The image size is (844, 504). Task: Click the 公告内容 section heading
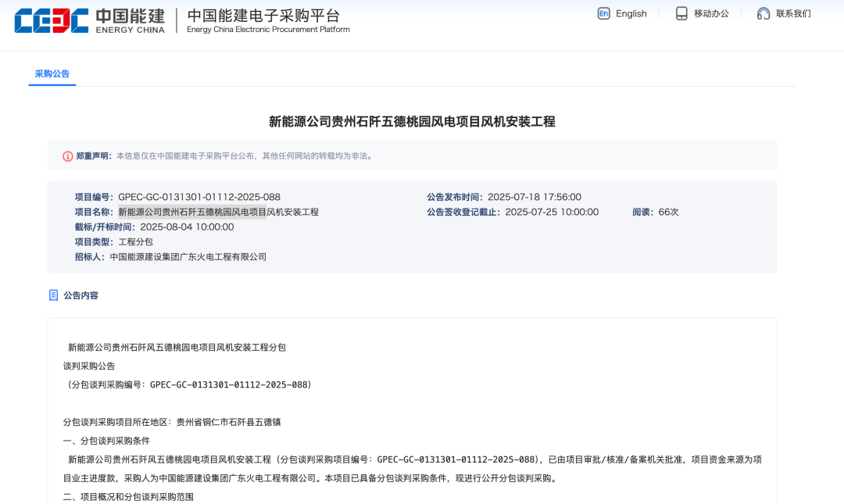[x=80, y=295]
